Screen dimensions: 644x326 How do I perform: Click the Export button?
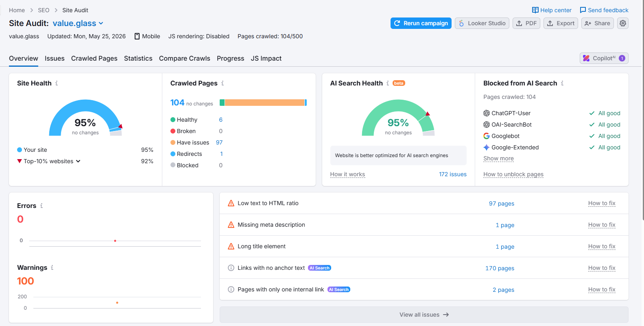click(561, 23)
